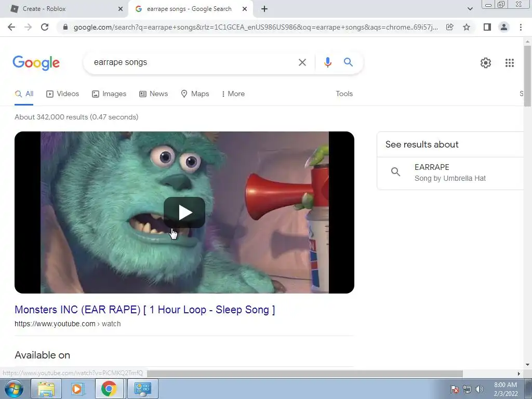The height and width of the screenshot is (399, 532).
Task: Click the About 342,000 results text
Action: click(x=76, y=117)
